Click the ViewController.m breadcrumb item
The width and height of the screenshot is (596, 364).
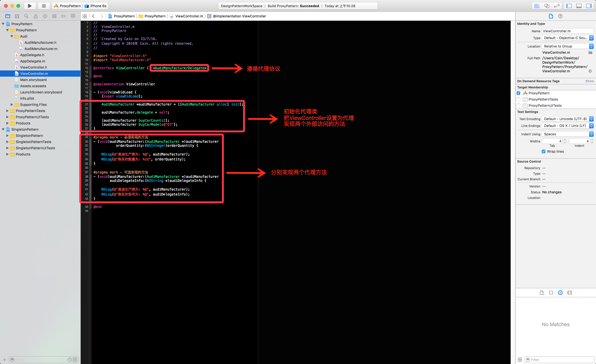tap(189, 16)
